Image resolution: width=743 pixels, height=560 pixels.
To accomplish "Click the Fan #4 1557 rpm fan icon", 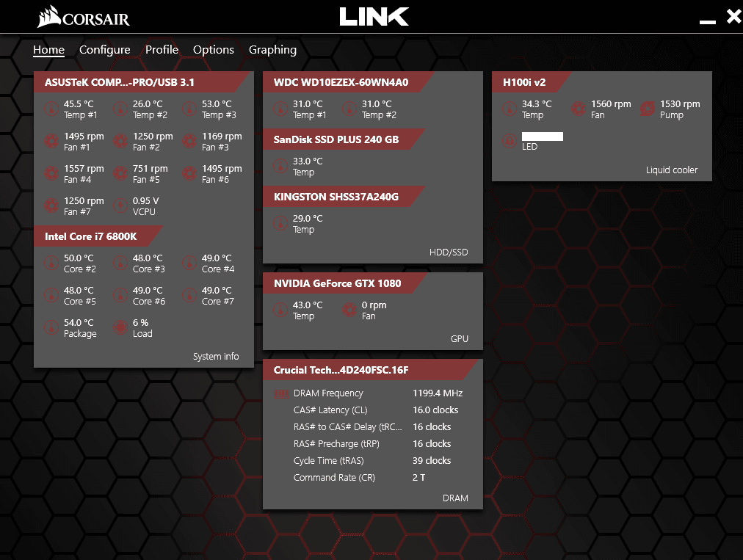I will click(51, 173).
